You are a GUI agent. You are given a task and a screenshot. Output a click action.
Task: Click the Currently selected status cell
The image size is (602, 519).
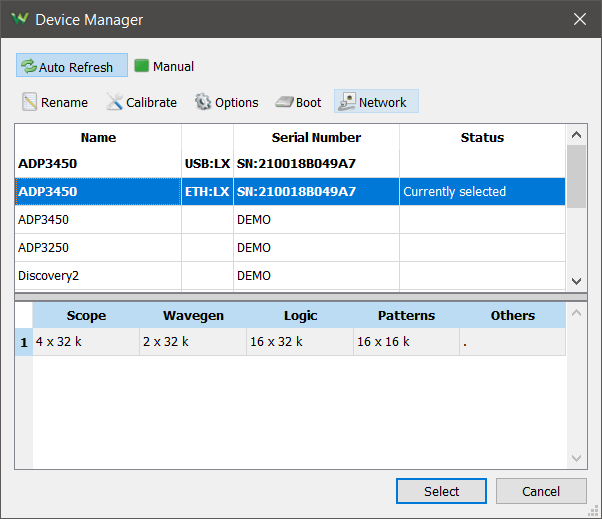tap(482, 191)
